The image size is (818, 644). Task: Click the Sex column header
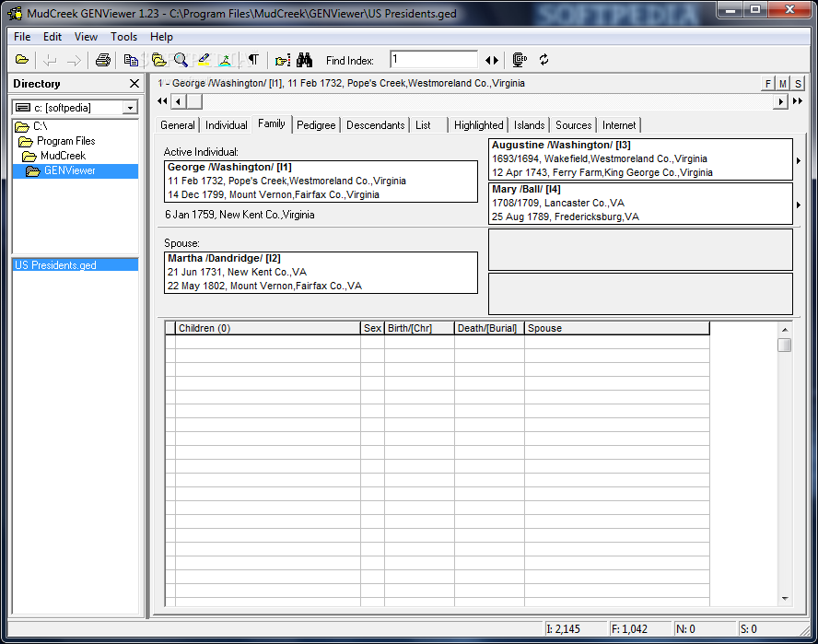coord(372,328)
